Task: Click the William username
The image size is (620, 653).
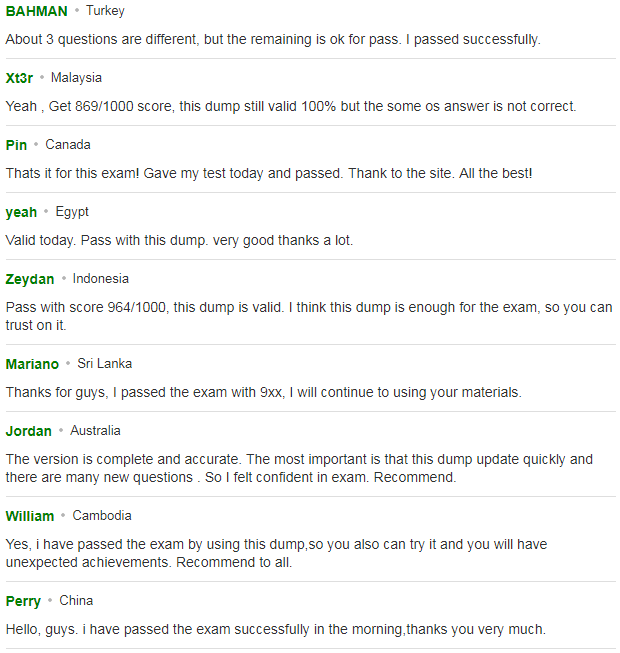Action: (x=30, y=516)
